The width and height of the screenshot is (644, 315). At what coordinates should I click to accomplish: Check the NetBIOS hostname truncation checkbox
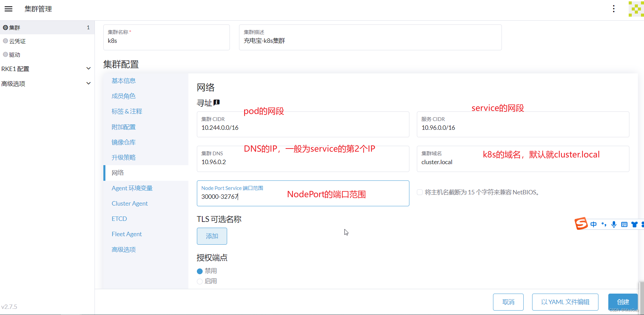420,192
